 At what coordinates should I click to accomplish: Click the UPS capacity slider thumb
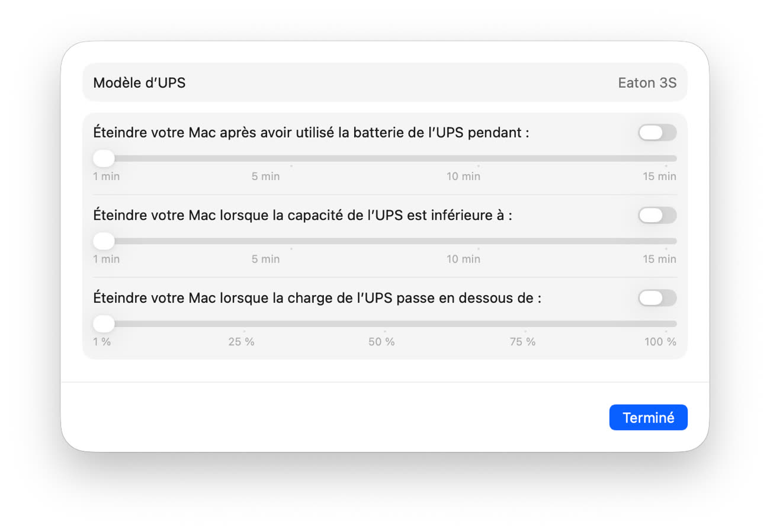(104, 241)
